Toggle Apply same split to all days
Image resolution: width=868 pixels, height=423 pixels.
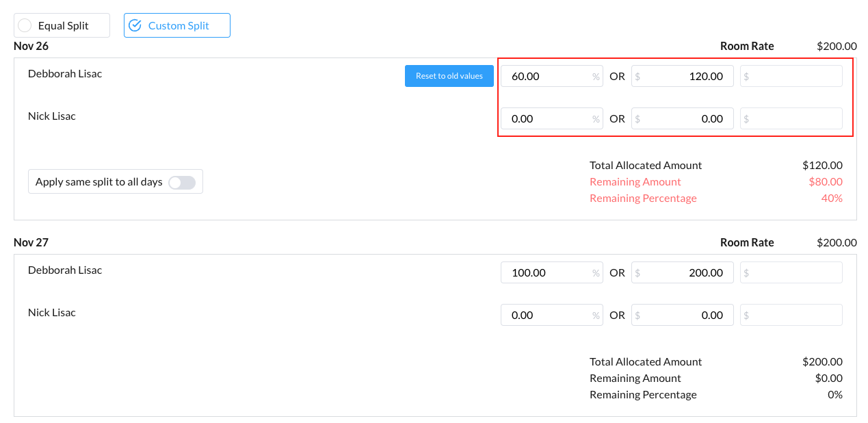click(x=182, y=182)
